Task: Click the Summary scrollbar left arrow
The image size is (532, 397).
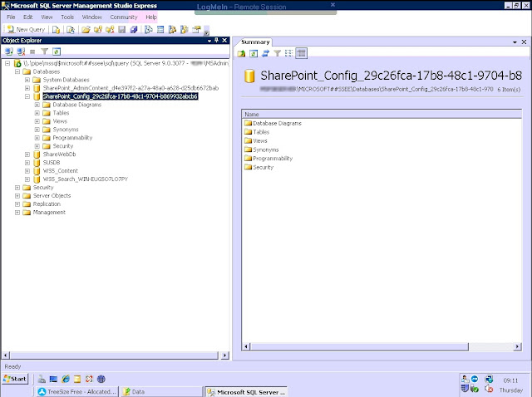Action: tap(246, 346)
